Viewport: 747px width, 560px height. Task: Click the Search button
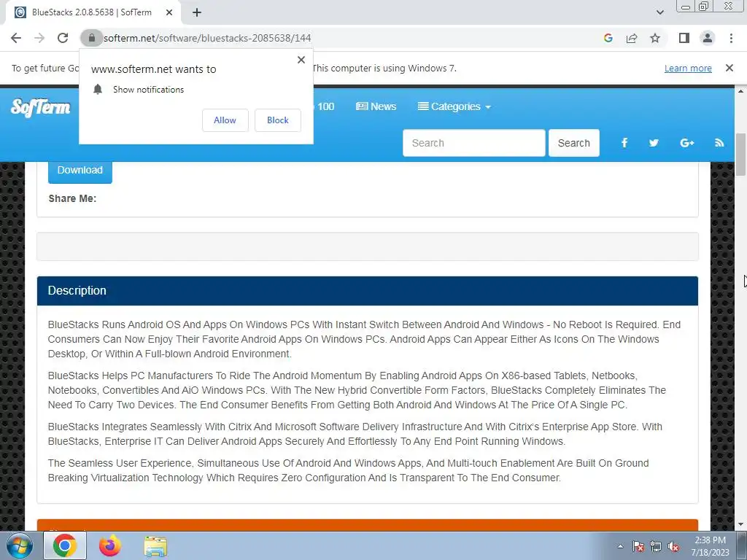click(x=573, y=143)
